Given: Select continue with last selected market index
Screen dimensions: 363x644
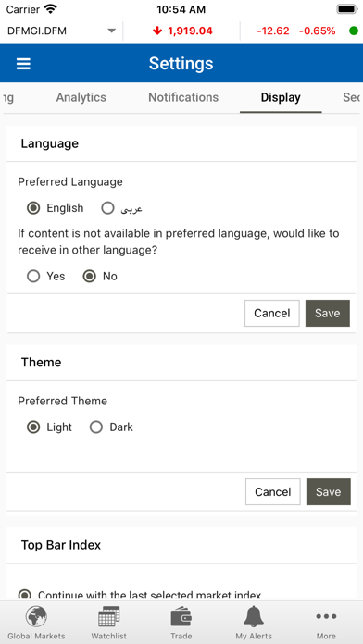Looking at the screenshot, I should coord(25,595).
